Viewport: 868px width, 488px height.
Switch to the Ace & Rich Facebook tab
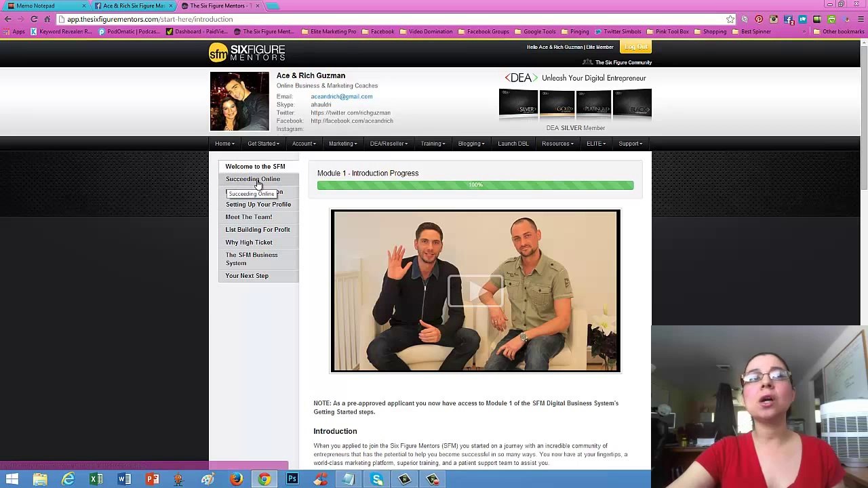(x=134, y=5)
